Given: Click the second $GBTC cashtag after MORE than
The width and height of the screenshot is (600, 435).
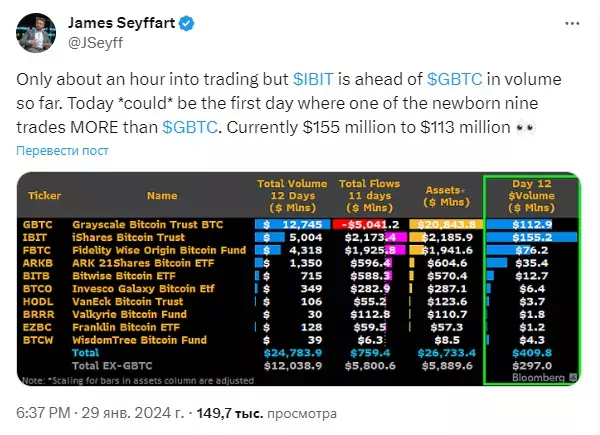Looking at the screenshot, I should (x=190, y=127).
